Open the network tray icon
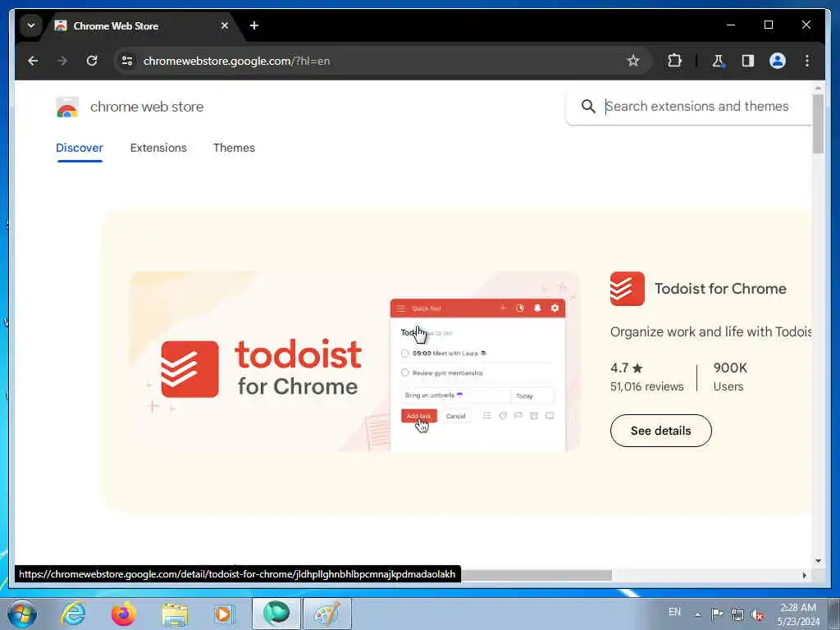 pos(737,614)
